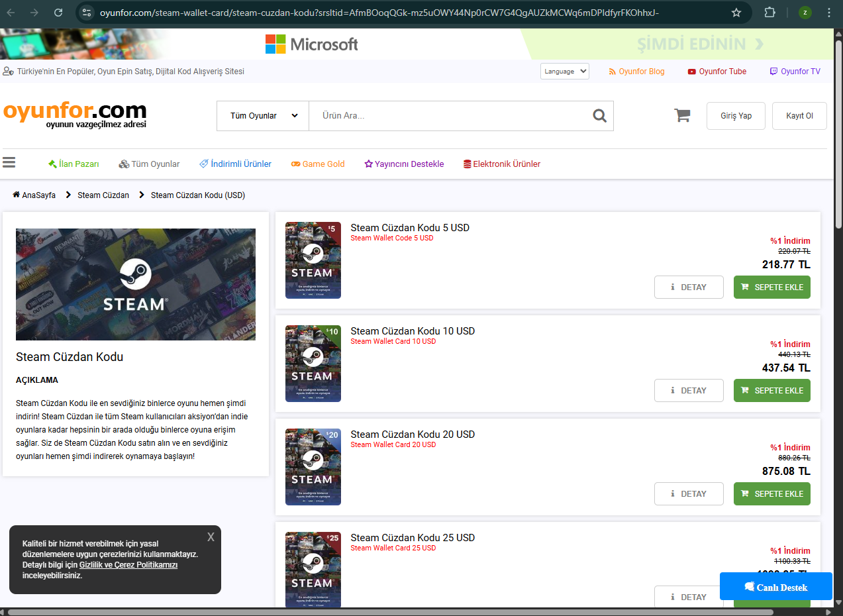
Task: Open İlan Pazarı menu item
Action: [x=74, y=164]
